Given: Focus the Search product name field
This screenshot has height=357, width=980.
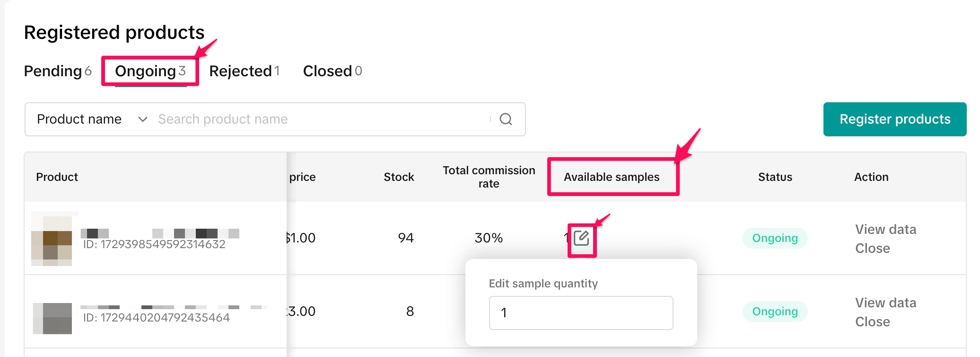Looking at the screenshot, I should [x=322, y=119].
